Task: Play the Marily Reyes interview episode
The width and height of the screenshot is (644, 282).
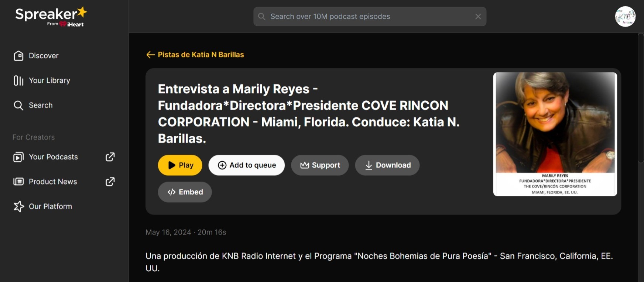Action: [180, 165]
